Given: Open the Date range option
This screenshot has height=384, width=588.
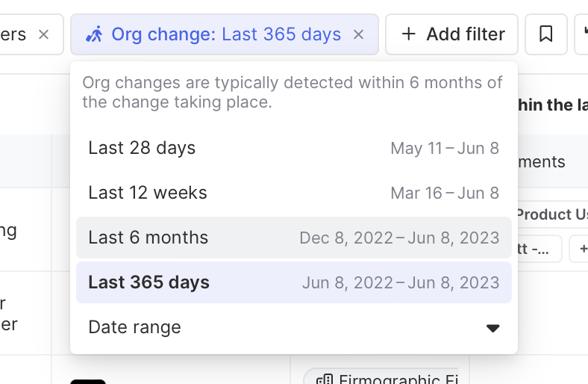Looking at the screenshot, I should [134, 327].
